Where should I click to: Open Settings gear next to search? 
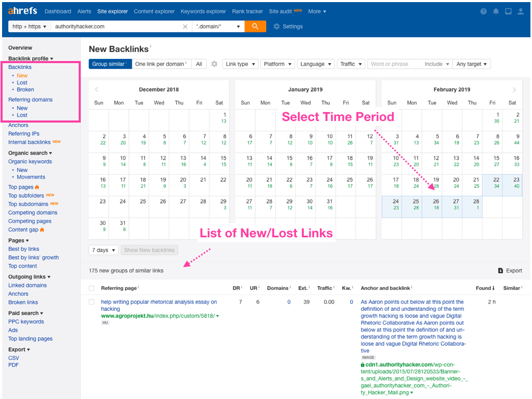(288, 27)
